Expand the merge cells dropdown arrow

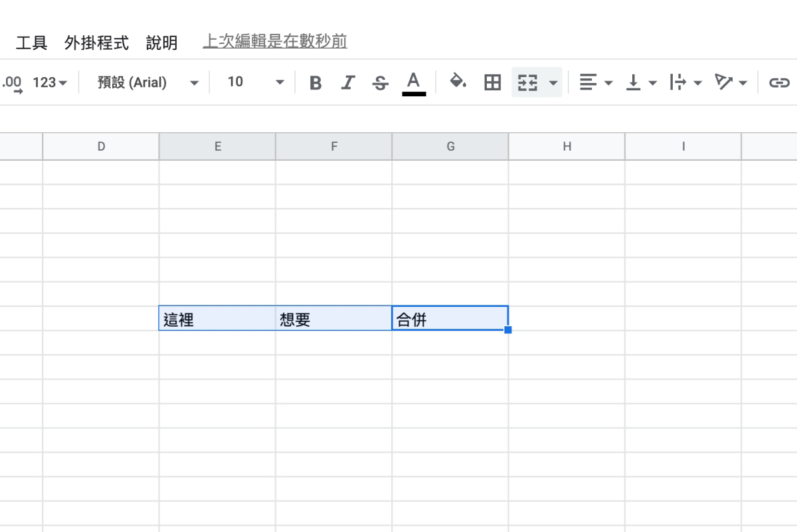(x=552, y=82)
